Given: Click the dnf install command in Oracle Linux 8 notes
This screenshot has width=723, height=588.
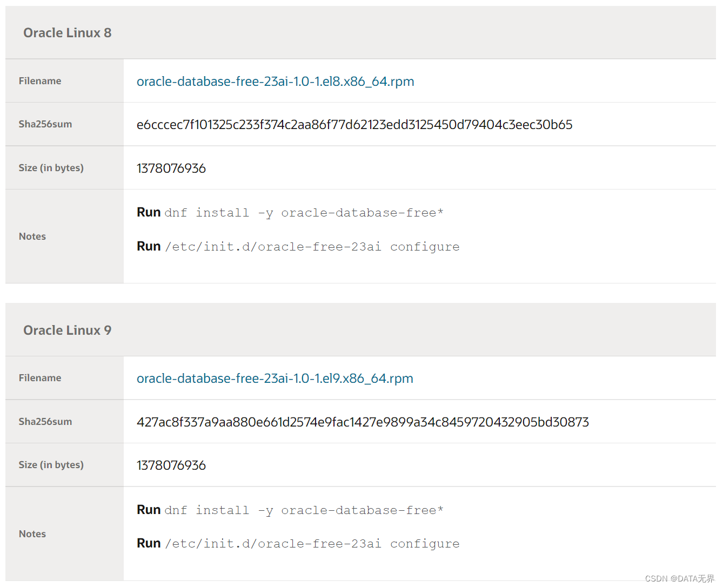Looking at the screenshot, I should click(x=304, y=213).
